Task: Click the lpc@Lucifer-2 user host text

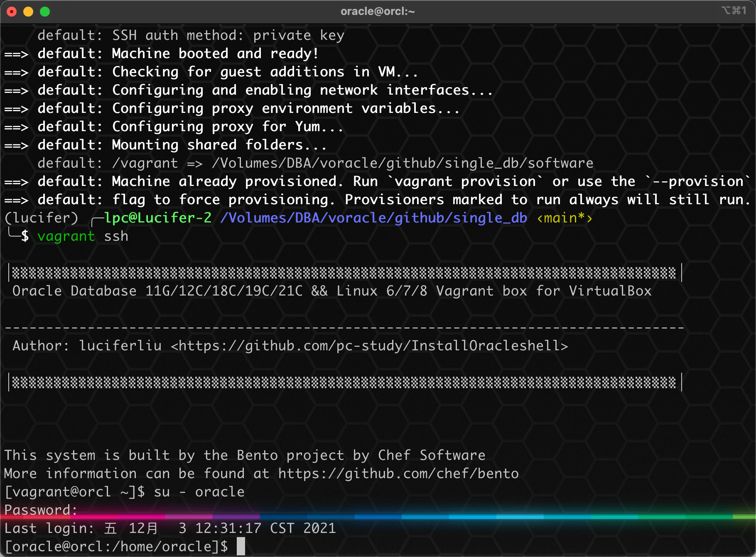Action: coord(158,218)
